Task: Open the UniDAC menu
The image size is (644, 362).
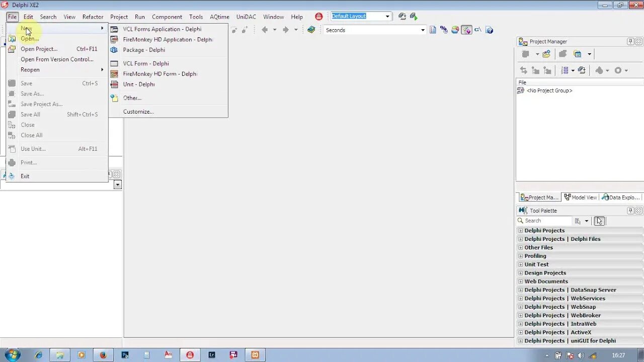Action: [246, 17]
